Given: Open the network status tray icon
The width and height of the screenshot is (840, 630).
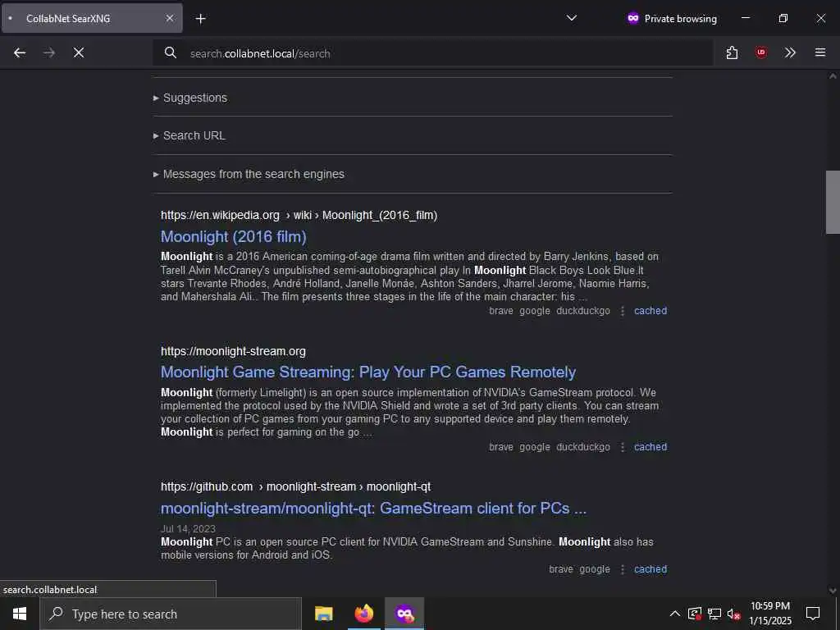Looking at the screenshot, I should click(714, 614).
